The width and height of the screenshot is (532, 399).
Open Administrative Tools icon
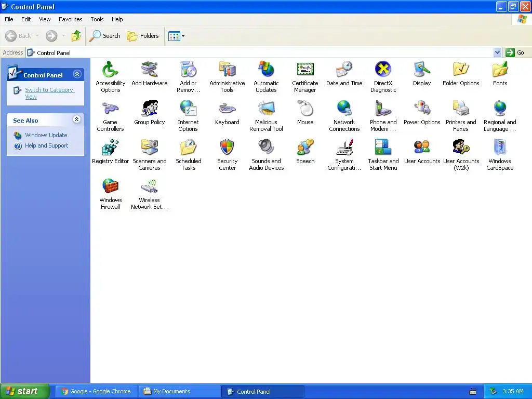click(227, 70)
